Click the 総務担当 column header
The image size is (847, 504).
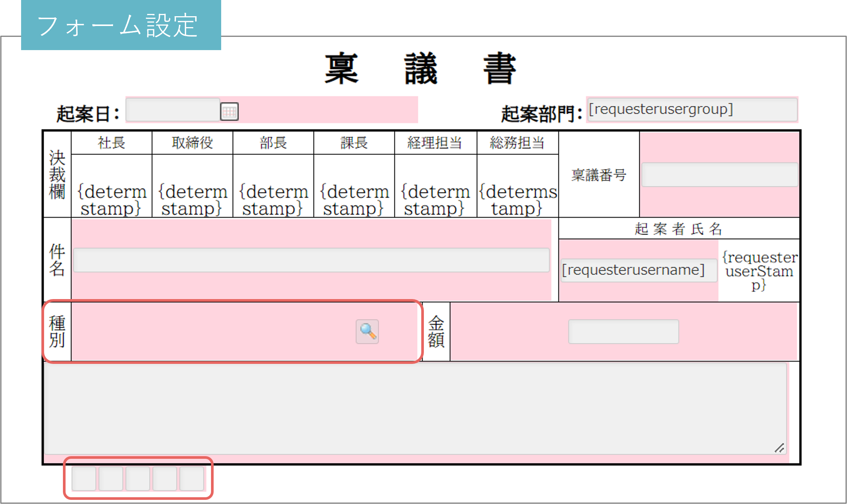(518, 143)
